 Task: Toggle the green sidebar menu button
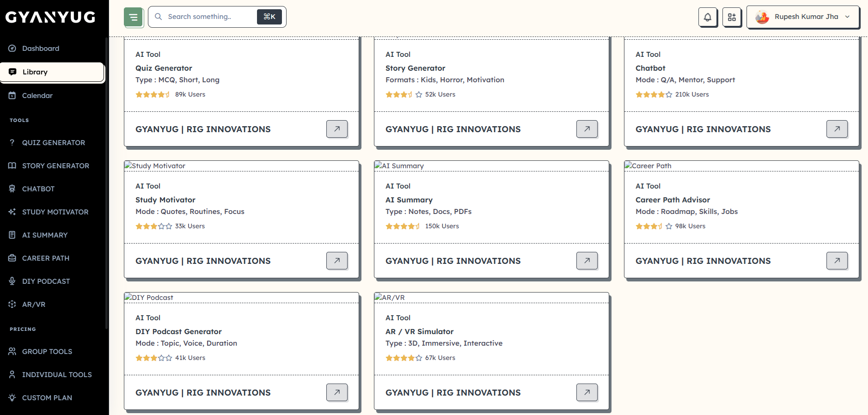[133, 18]
